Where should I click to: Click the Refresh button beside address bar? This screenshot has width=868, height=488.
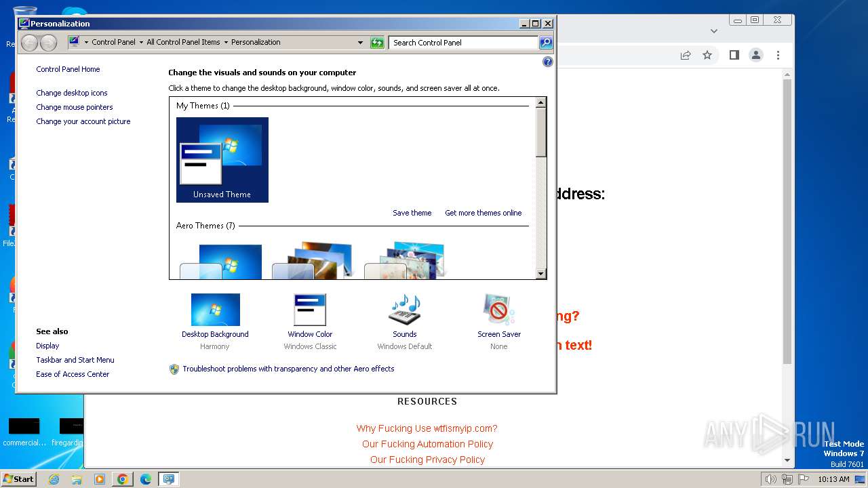coord(378,43)
